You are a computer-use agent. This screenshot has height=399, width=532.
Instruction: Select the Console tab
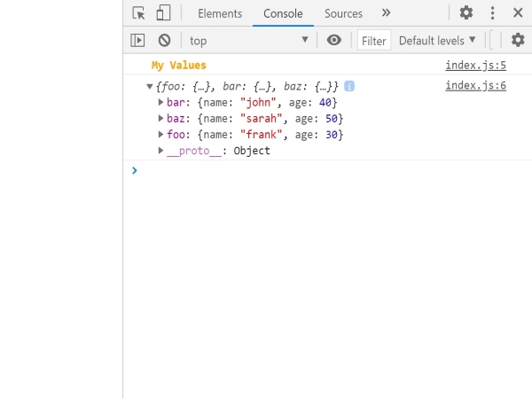tap(283, 13)
